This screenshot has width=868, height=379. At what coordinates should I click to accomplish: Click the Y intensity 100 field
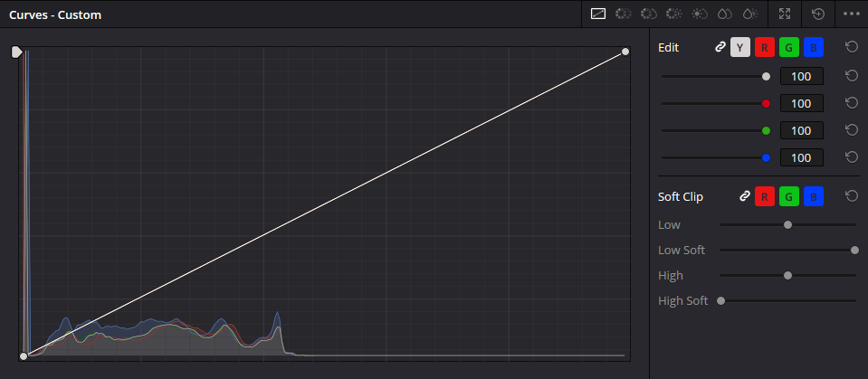[x=802, y=76]
